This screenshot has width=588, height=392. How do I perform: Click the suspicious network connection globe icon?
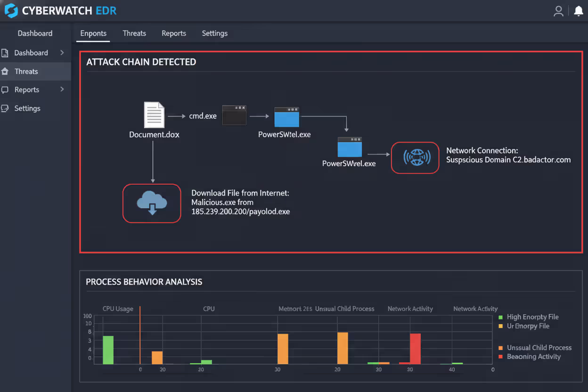click(415, 157)
